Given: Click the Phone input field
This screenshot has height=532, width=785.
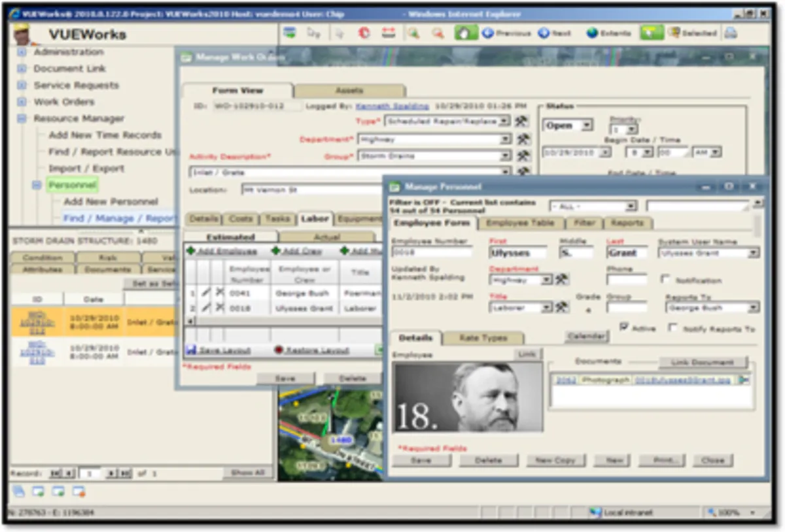Looking at the screenshot, I should pos(627,279).
